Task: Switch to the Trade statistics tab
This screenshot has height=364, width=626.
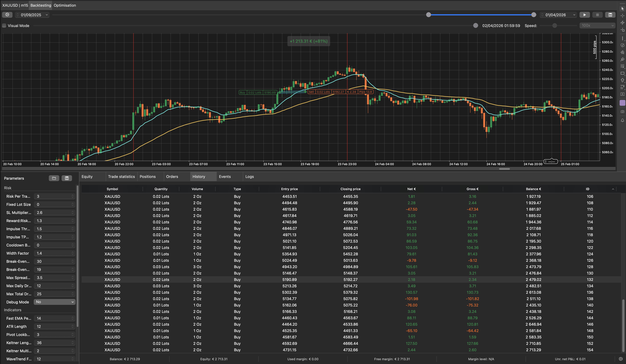Action: coord(121,177)
